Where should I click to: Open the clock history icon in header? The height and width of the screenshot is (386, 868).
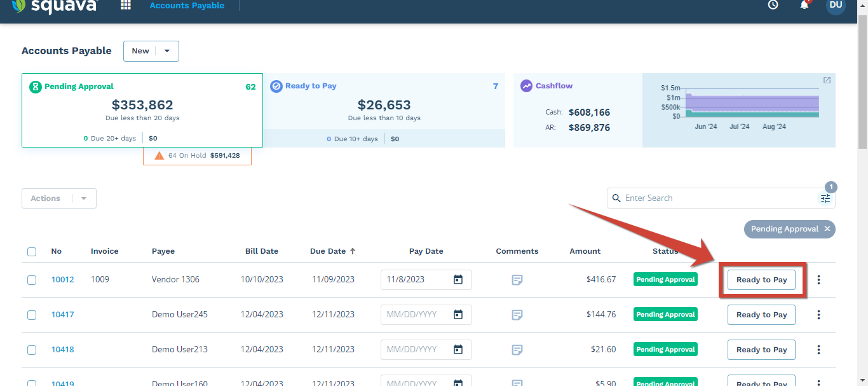(773, 5)
